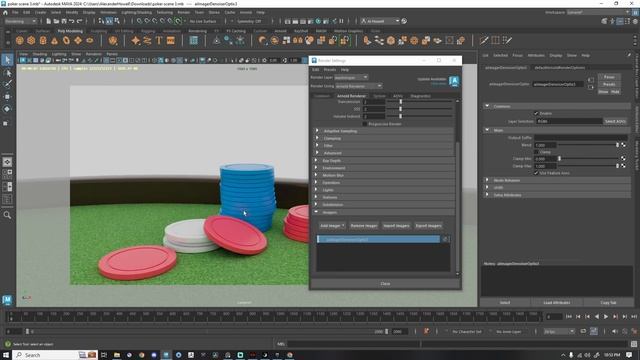640x360 pixels.
Task: Switch to the Diagnostics tab in Render Settings
Action: tap(420, 96)
